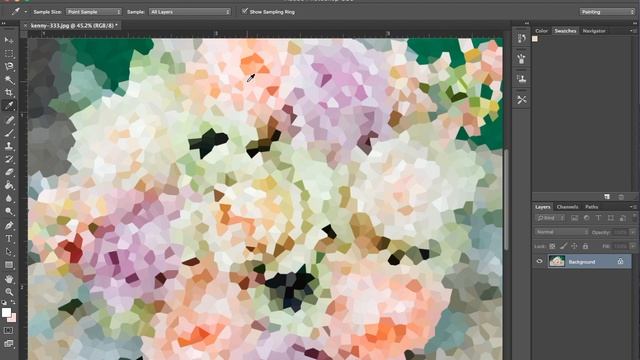This screenshot has height=360, width=640.
Task: Close the kenny-333.jpg document tab
Action: tap(25, 25)
